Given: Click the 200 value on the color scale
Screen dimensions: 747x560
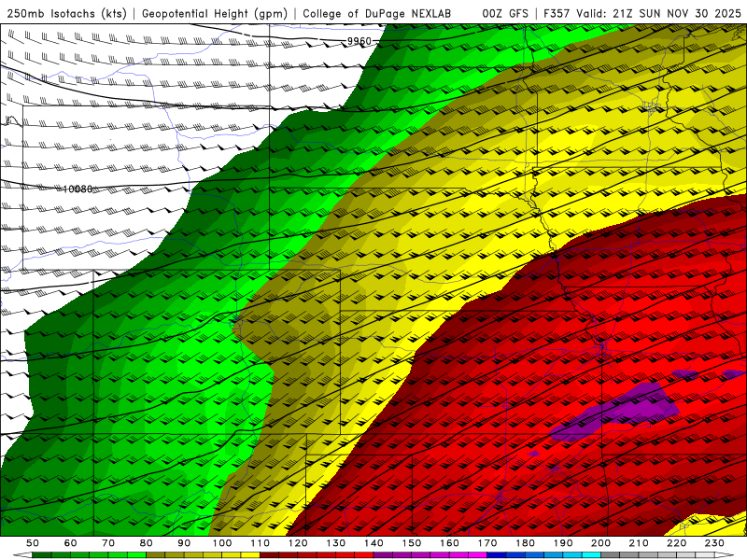Looking at the screenshot, I should click(x=600, y=543).
